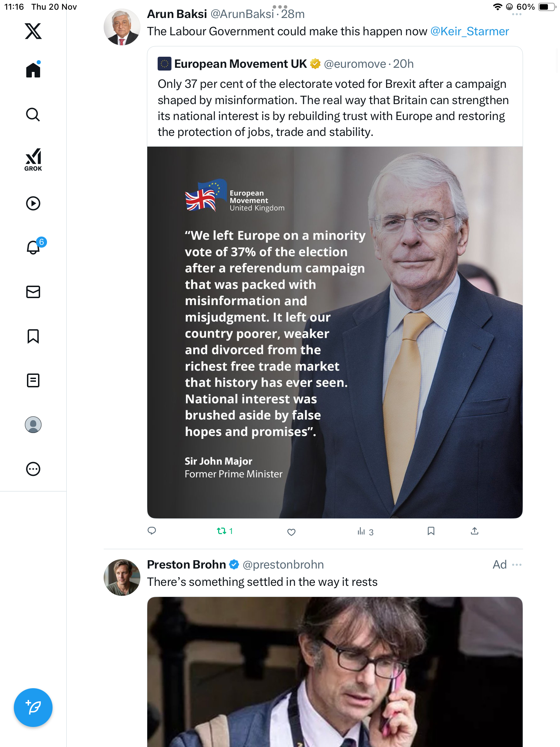Open the John Major quote image
The height and width of the screenshot is (747, 560).
coord(335,332)
